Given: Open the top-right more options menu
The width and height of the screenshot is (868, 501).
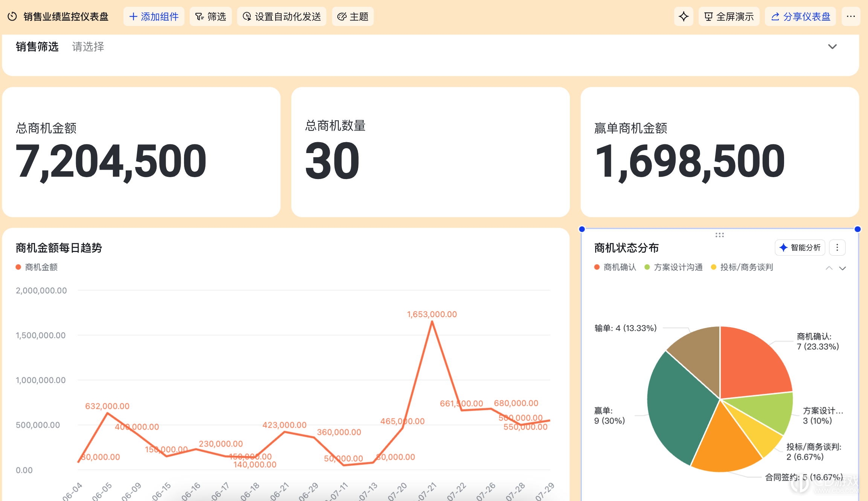Looking at the screenshot, I should click(x=851, y=17).
